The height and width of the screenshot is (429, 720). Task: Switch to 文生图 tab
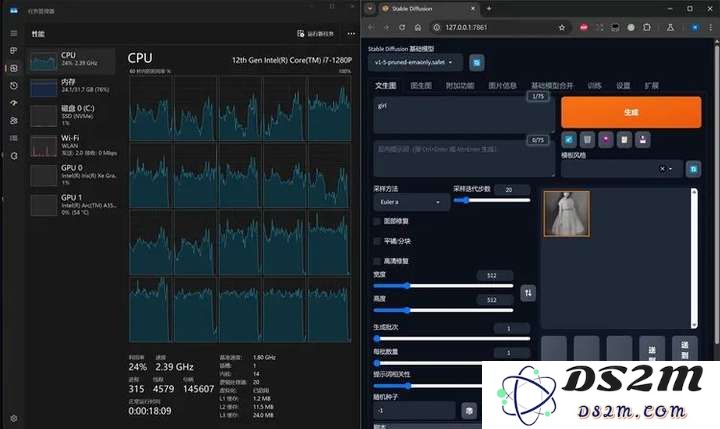[385, 86]
